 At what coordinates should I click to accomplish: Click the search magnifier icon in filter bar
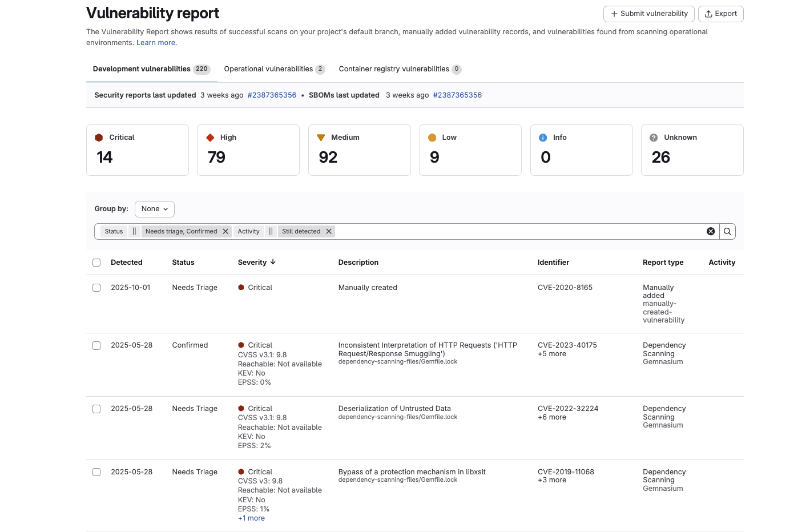coord(727,231)
